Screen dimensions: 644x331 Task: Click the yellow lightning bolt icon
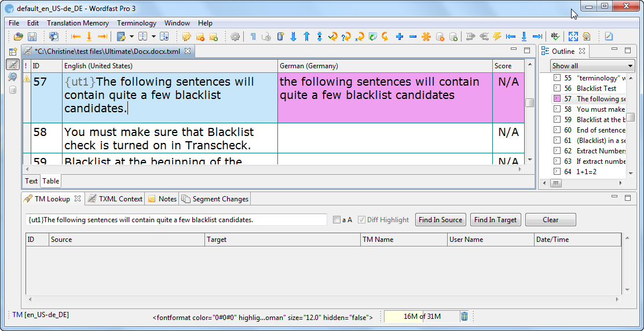(x=497, y=36)
